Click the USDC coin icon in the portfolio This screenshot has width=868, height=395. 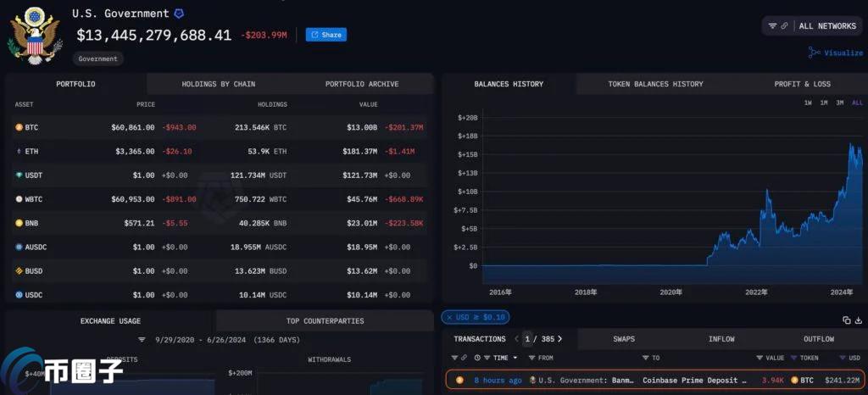(x=19, y=295)
